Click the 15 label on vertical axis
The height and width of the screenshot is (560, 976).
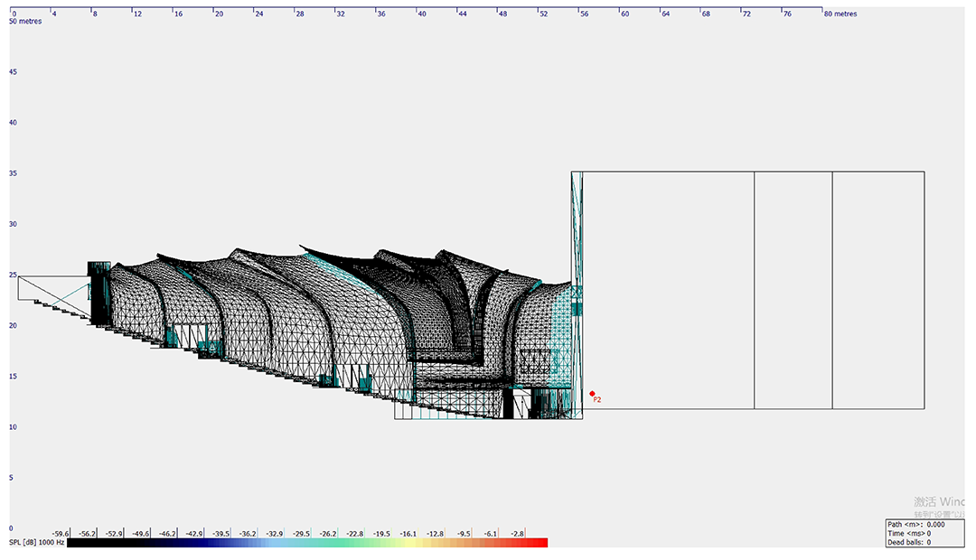coord(13,377)
